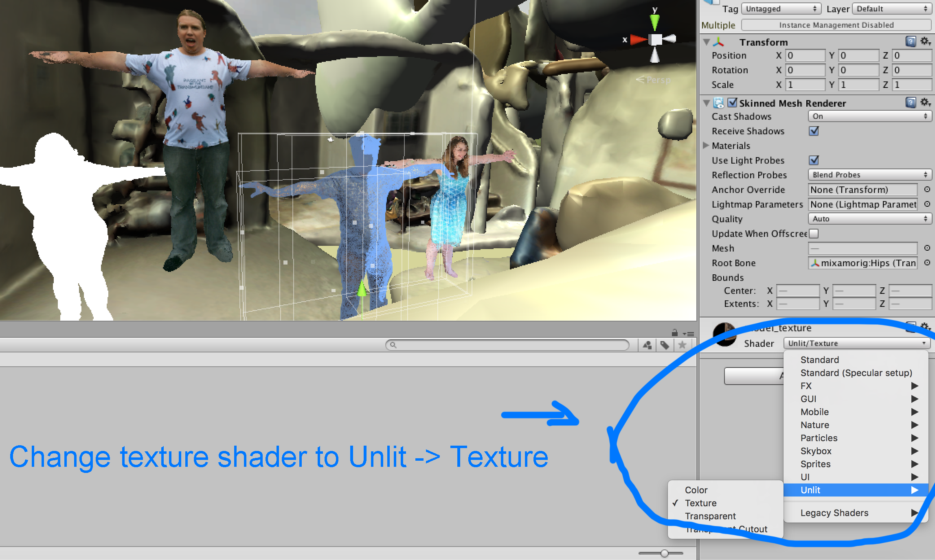This screenshot has width=935, height=560.
Task: Enable the Update When Offscreen checkbox
Action: click(814, 234)
